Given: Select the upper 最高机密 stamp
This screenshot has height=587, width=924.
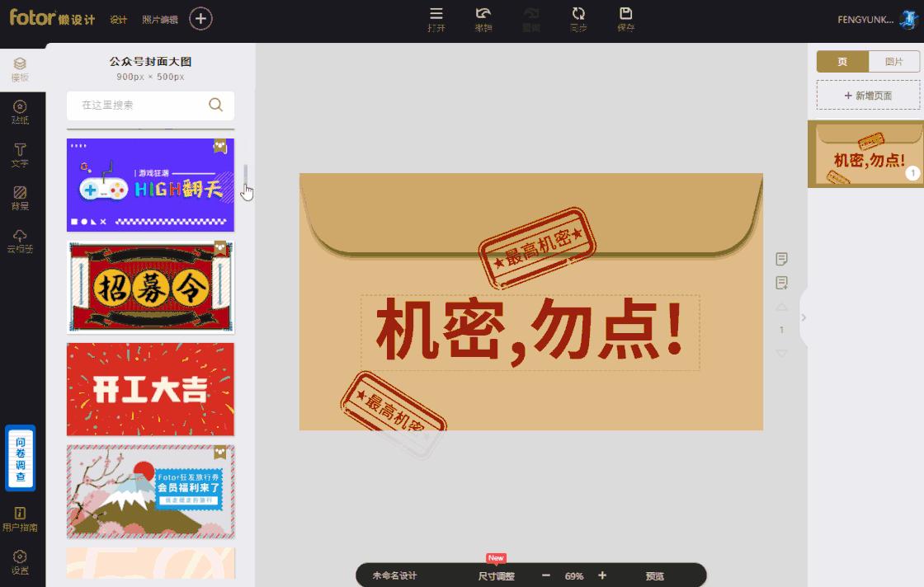Looking at the screenshot, I should pos(537,247).
